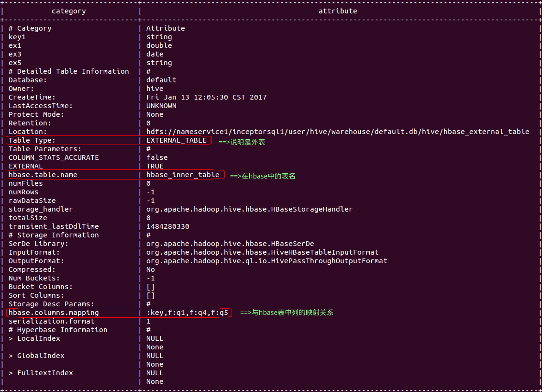Select the 'numRows' label
542x392 pixels.
tap(23, 192)
